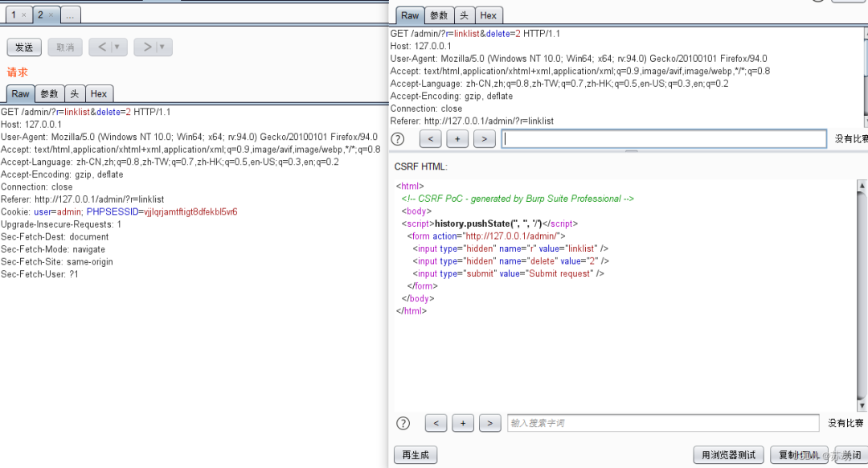Click the CSRF HTML scrollbar down arrow

click(862, 405)
